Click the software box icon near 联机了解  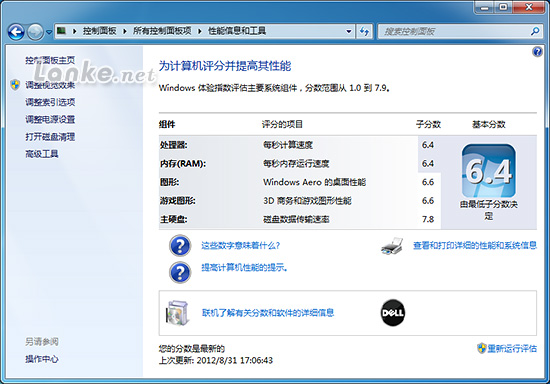coord(177,312)
